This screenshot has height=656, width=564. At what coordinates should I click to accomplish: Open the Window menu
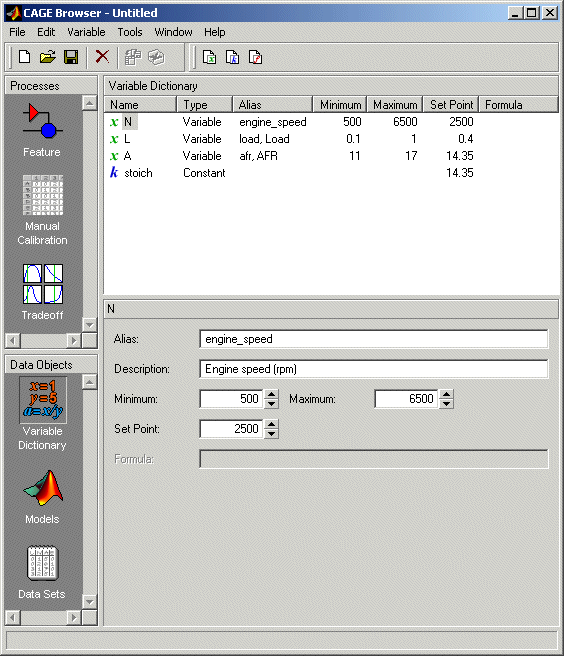tap(173, 32)
